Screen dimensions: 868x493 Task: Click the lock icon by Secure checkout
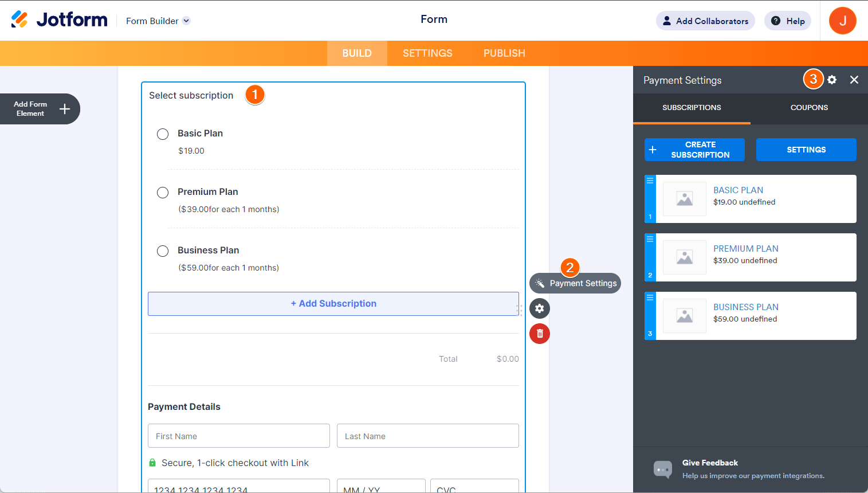[152, 463]
